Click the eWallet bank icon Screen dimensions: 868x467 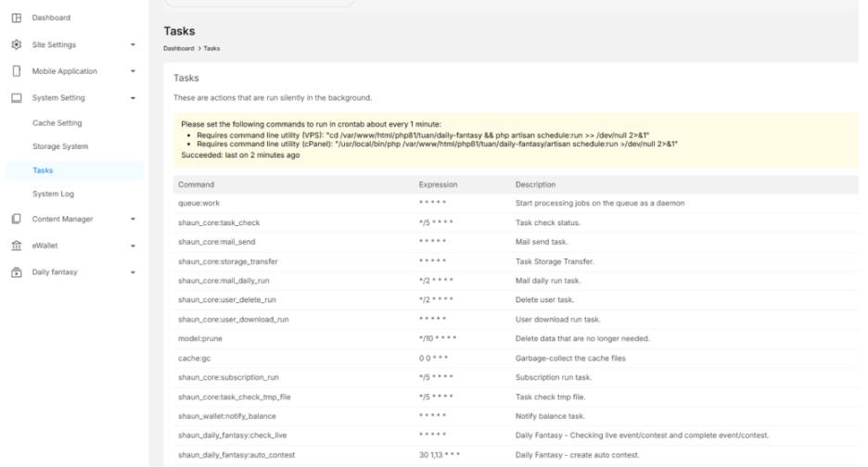click(x=16, y=246)
